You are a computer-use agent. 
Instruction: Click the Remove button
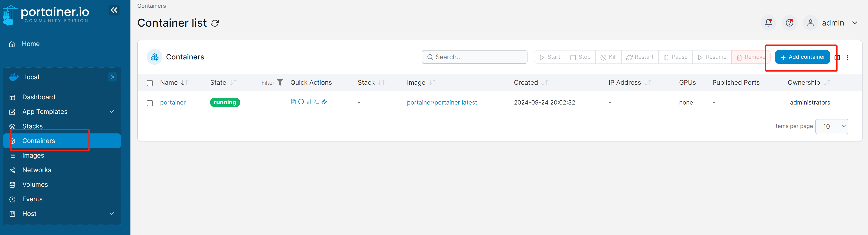tap(751, 57)
